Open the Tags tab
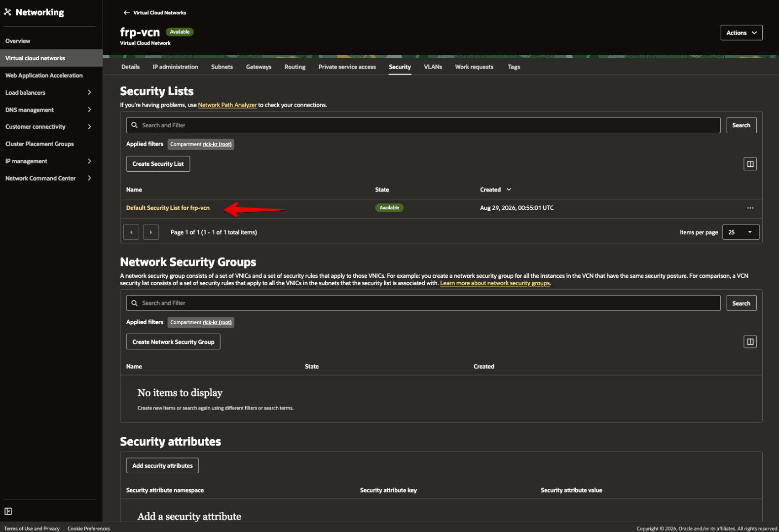 [514, 67]
